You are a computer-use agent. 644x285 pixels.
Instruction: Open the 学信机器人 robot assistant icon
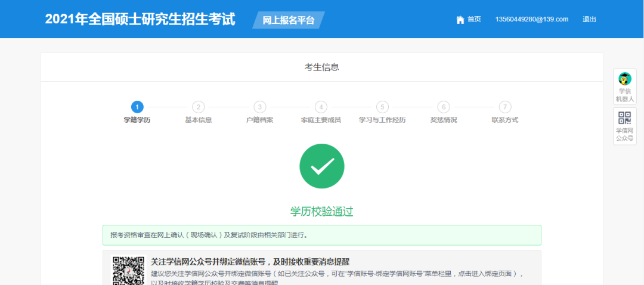coord(624,79)
